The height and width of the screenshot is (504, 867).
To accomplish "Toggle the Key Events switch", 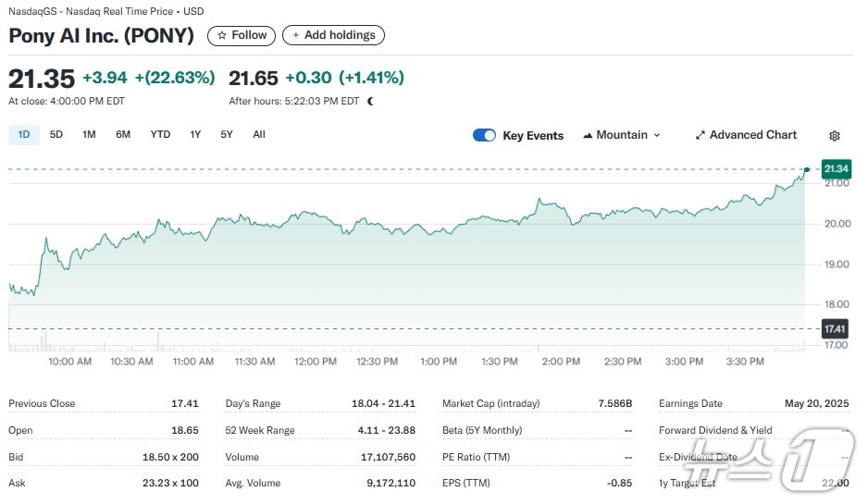I will click(484, 135).
